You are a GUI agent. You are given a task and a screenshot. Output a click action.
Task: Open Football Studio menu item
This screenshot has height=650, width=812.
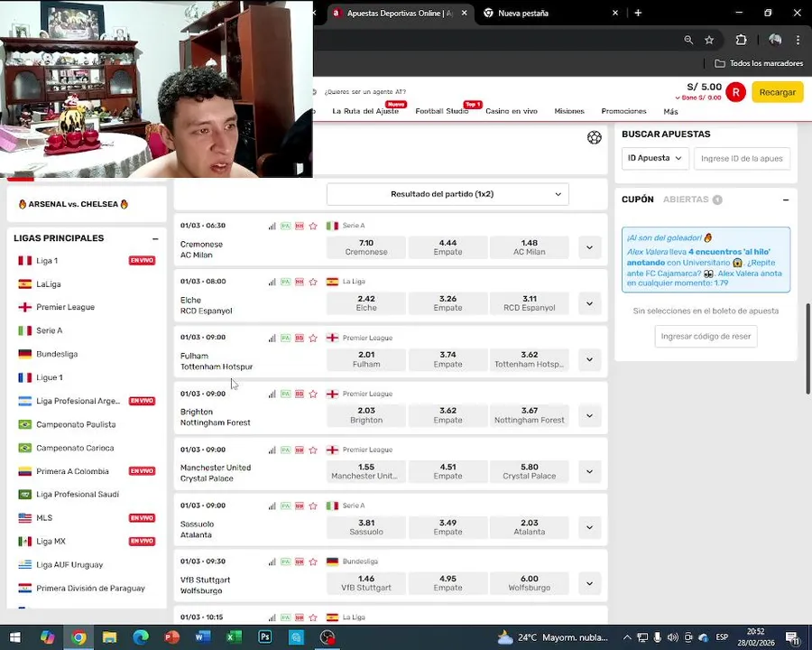pos(442,111)
